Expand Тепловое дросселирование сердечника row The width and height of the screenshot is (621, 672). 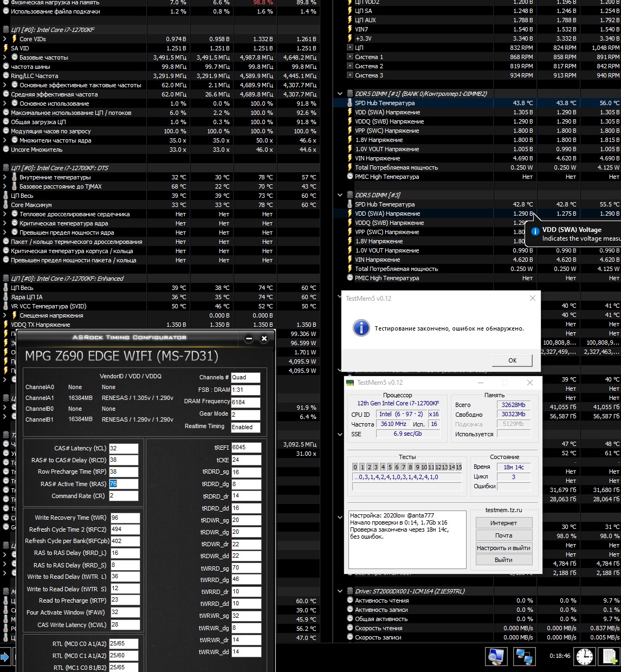click(x=5, y=214)
